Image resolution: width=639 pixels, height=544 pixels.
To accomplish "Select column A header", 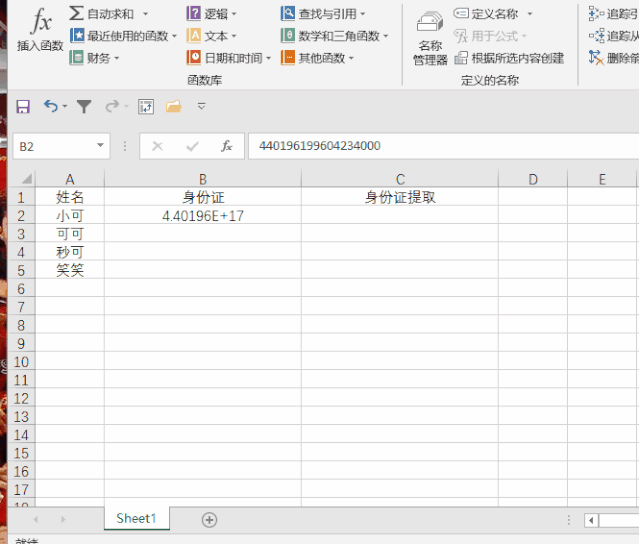I will coord(70,179).
